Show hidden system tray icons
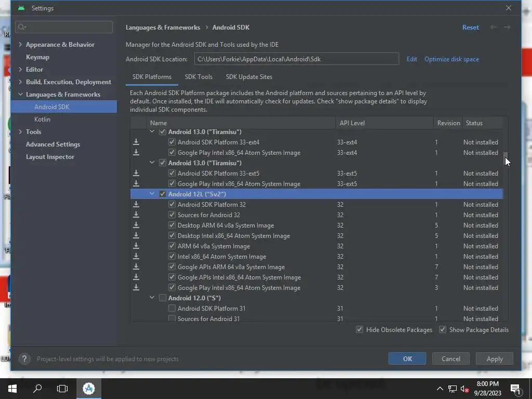Image resolution: width=532 pixels, height=399 pixels. [440, 389]
